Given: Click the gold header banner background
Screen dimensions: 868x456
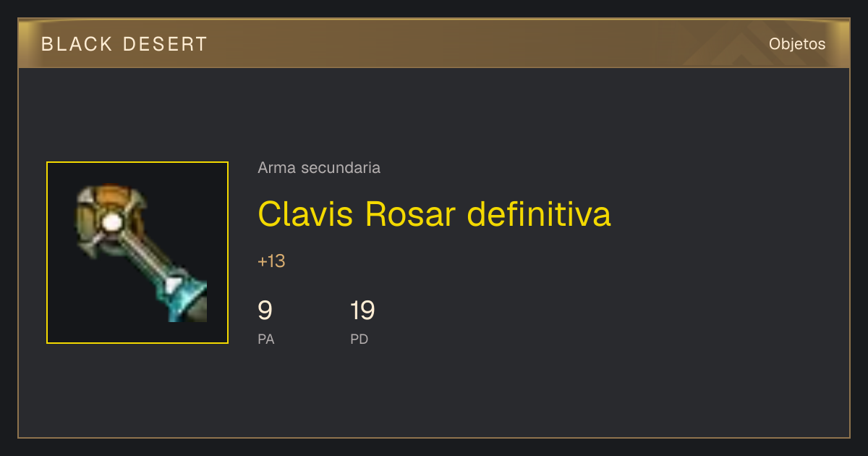Looking at the screenshot, I should pos(434,43).
